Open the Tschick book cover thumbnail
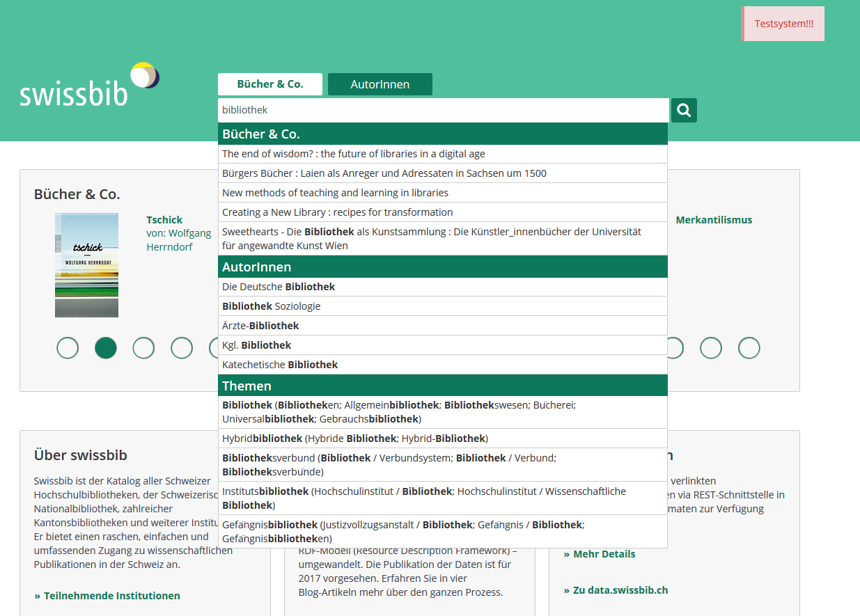Image resolution: width=860 pixels, height=616 pixels. 86,264
